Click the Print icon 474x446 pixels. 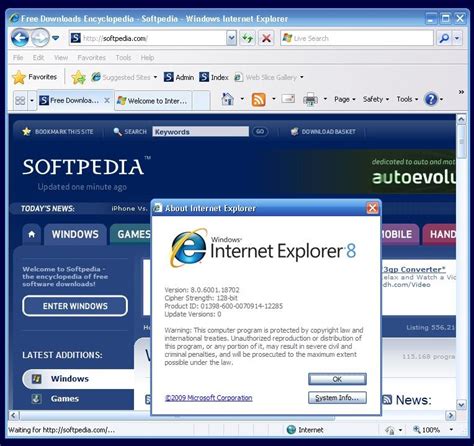(310, 99)
